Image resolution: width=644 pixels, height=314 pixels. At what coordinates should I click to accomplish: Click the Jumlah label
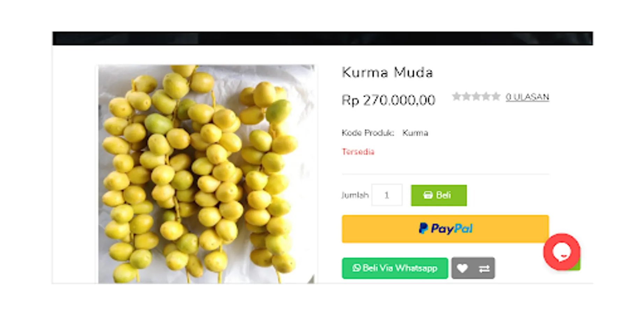point(355,195)
